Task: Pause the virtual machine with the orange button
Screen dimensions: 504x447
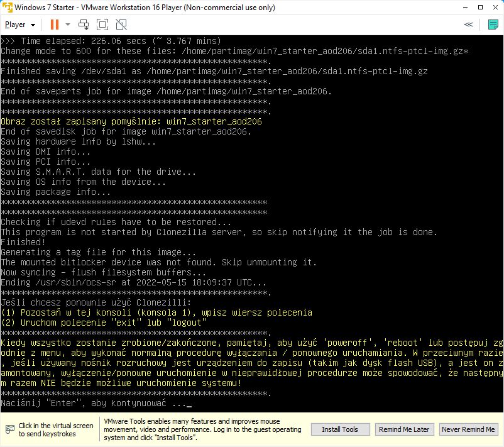Action: coord(54,25)
